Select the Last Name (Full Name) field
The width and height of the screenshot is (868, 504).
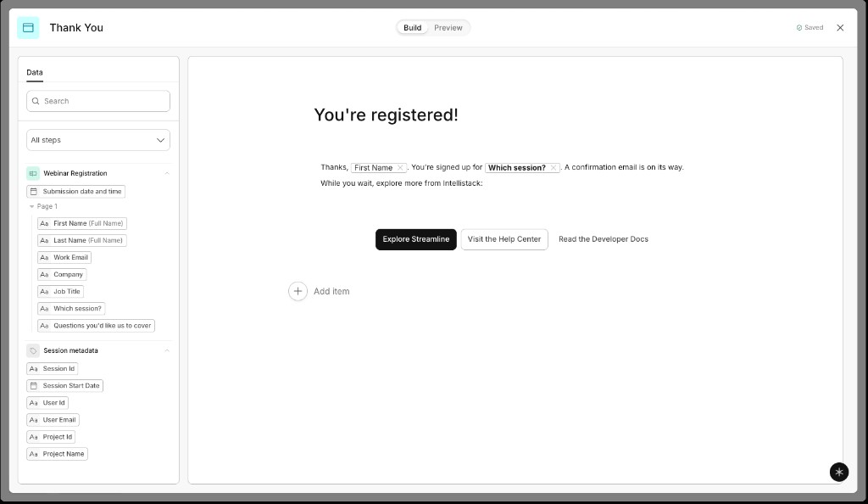click(82, 240)
